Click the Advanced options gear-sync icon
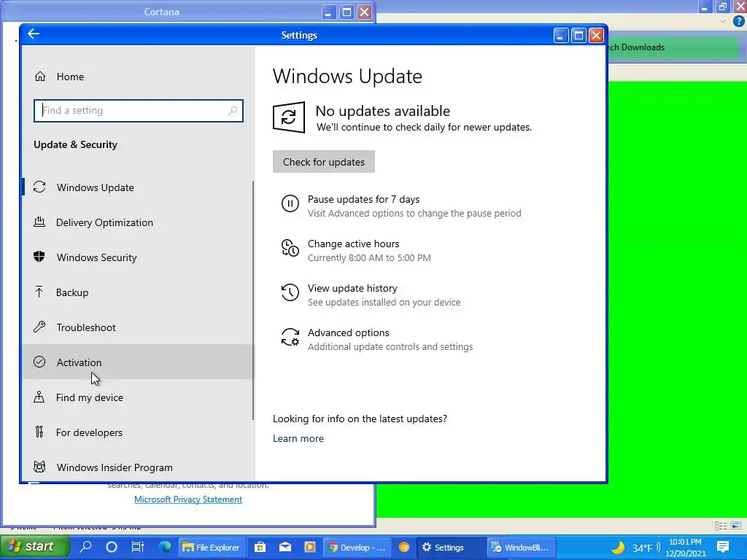The height and width of the screenshot is (560, 747). point(290,337)
